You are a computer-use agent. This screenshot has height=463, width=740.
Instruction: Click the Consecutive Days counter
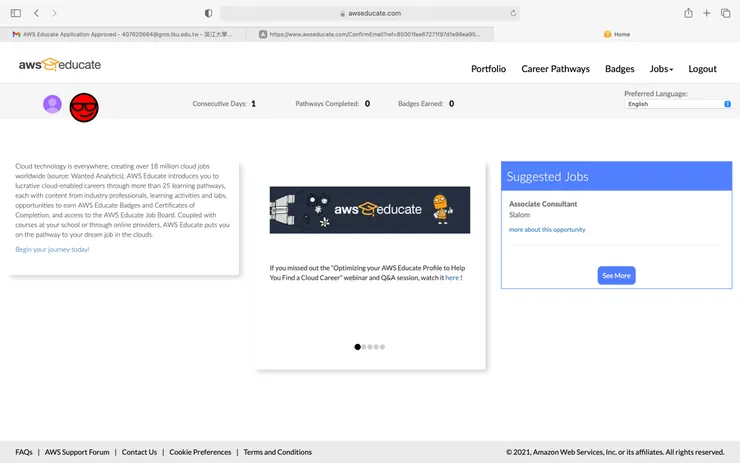click(224, 104)
